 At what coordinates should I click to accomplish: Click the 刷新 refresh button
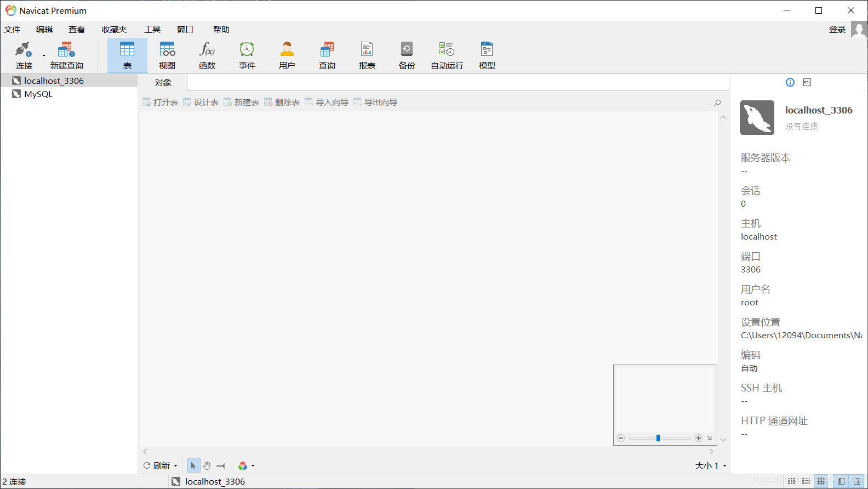click(x=157, y=465)
